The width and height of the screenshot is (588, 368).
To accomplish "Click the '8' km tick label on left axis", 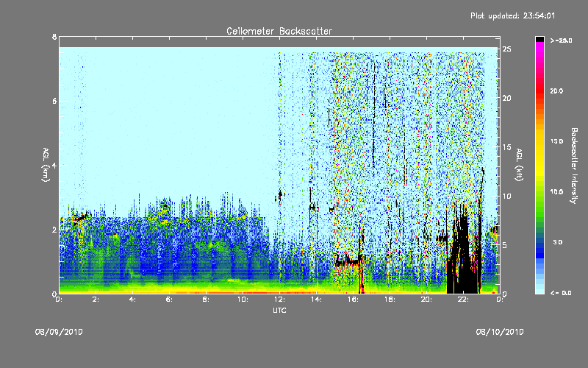I will click(x=54, y=37).
